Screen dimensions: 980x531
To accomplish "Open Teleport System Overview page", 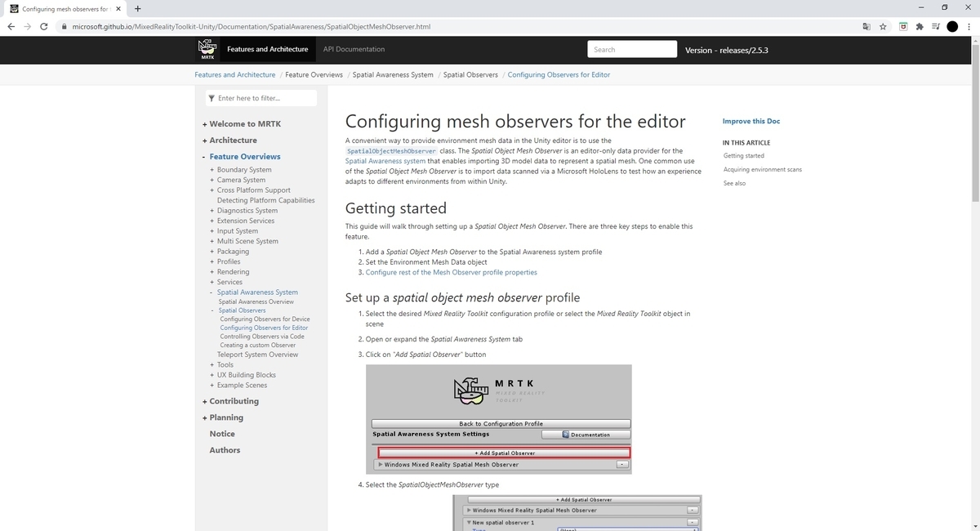I will coord(257,355).
